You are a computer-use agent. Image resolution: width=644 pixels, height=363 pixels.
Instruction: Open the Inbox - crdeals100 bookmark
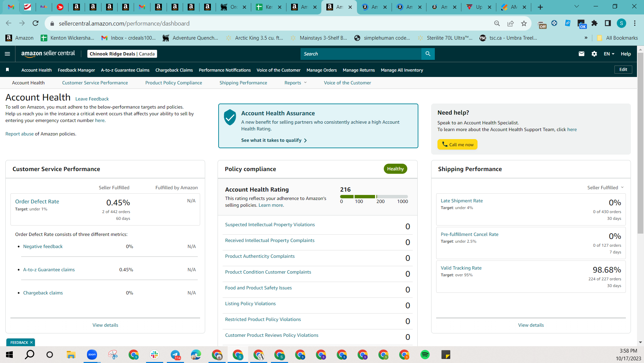[x=129, y=38]
